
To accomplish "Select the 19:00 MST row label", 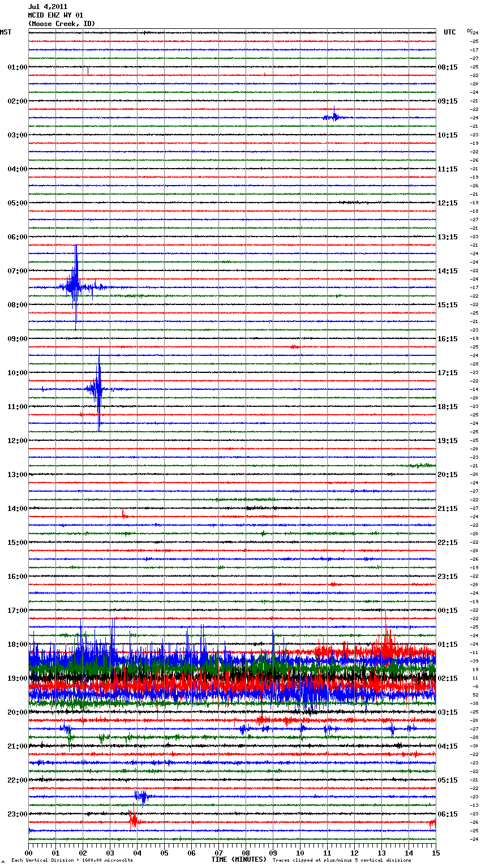I will [18, 678].
